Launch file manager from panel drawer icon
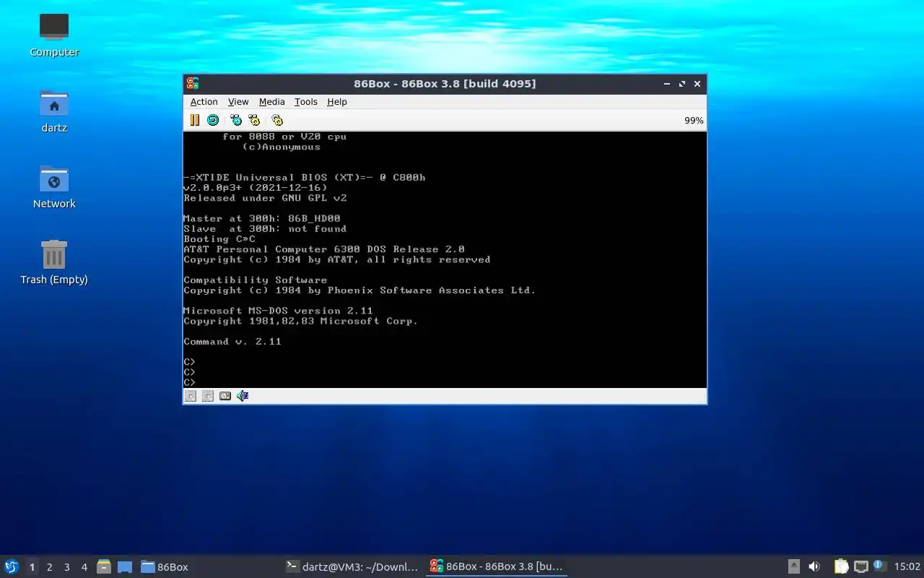 [x=104, y=567]
